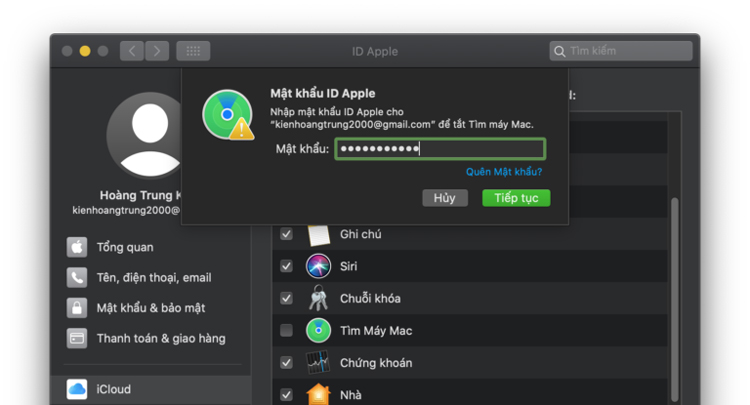Click the Chuỗi khóa label
Viewport: 750px width, 405px height.
(370, 298)
